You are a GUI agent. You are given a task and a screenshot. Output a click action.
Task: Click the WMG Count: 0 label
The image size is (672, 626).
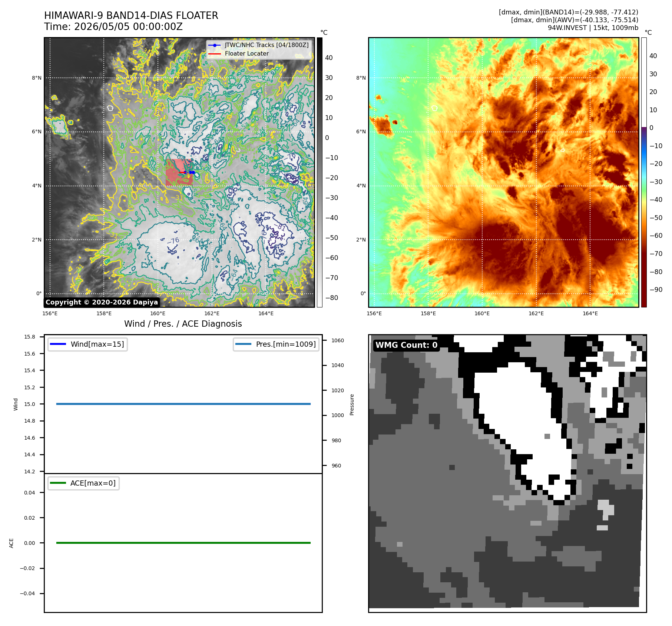[x=407, y=345]
